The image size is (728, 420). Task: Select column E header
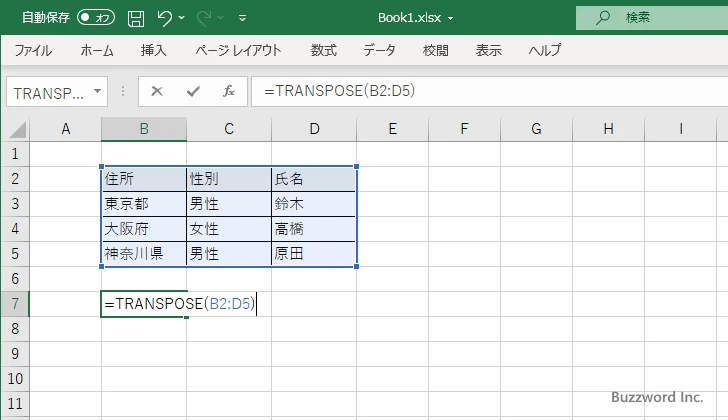pyautogui.click(x=393, y=129)
